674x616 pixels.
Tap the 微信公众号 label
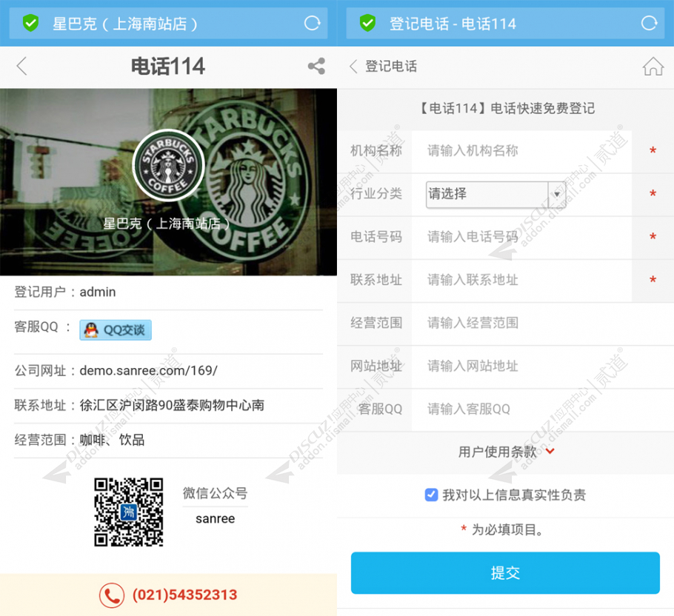click(216, 493)
